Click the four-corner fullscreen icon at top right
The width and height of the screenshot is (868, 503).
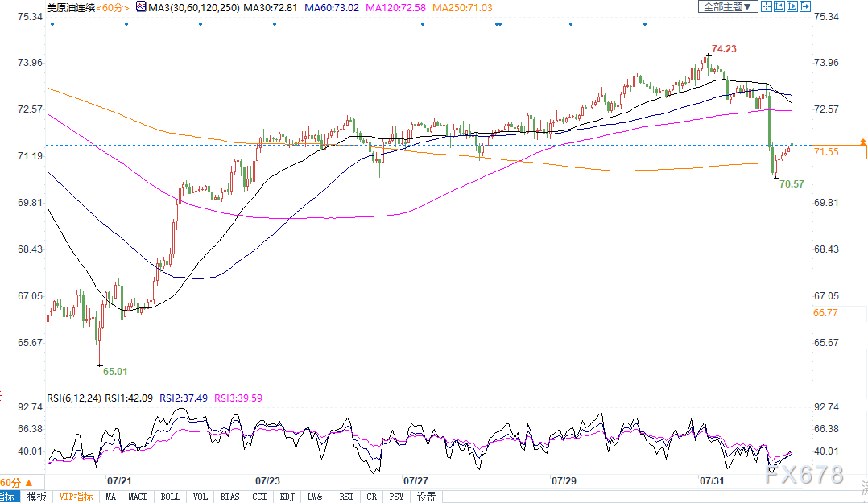click(767, 6)
